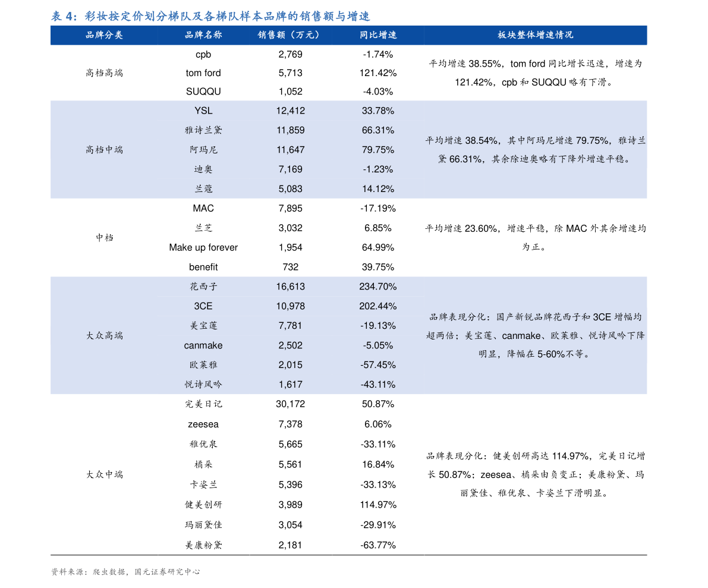
Task: Select the Make up forever brand name
Action: coord(203,247)
